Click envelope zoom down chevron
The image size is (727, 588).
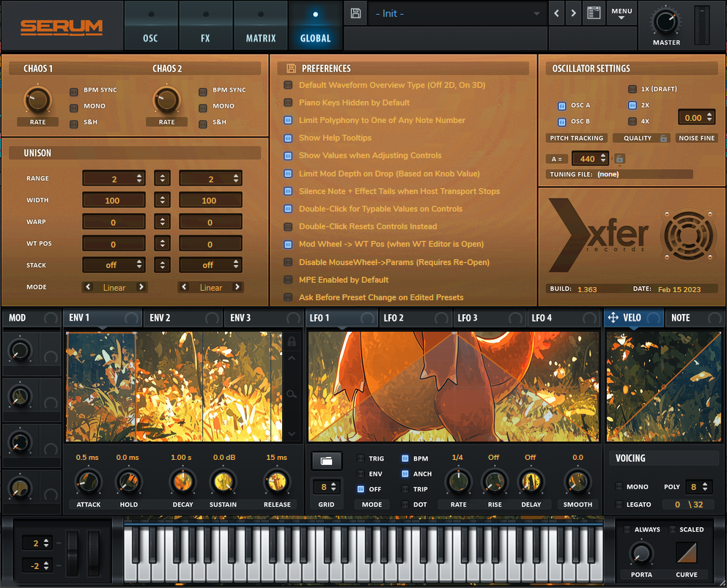coord(292,433)
